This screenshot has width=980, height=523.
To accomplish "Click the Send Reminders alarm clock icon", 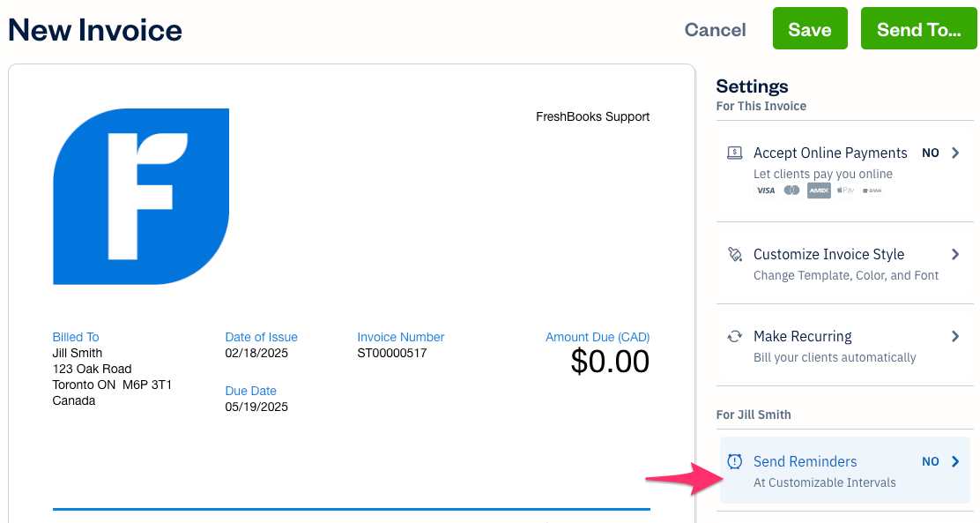I will [x=734, y=461].
